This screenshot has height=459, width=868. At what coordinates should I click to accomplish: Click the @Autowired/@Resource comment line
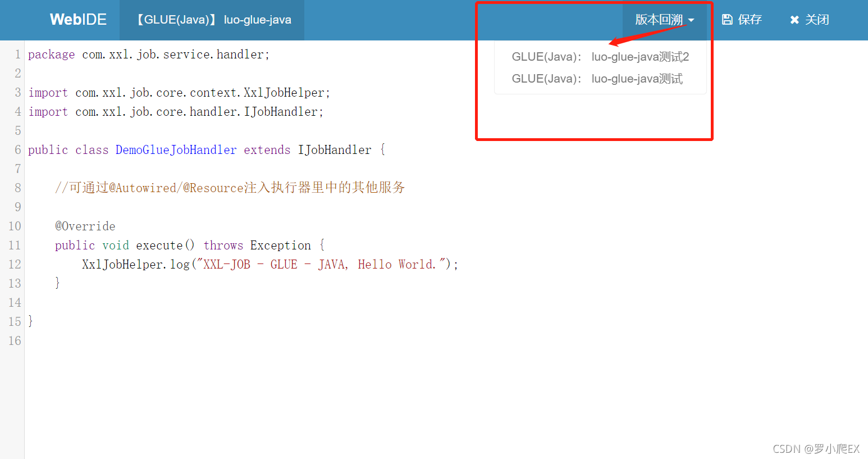click(230, 188)
